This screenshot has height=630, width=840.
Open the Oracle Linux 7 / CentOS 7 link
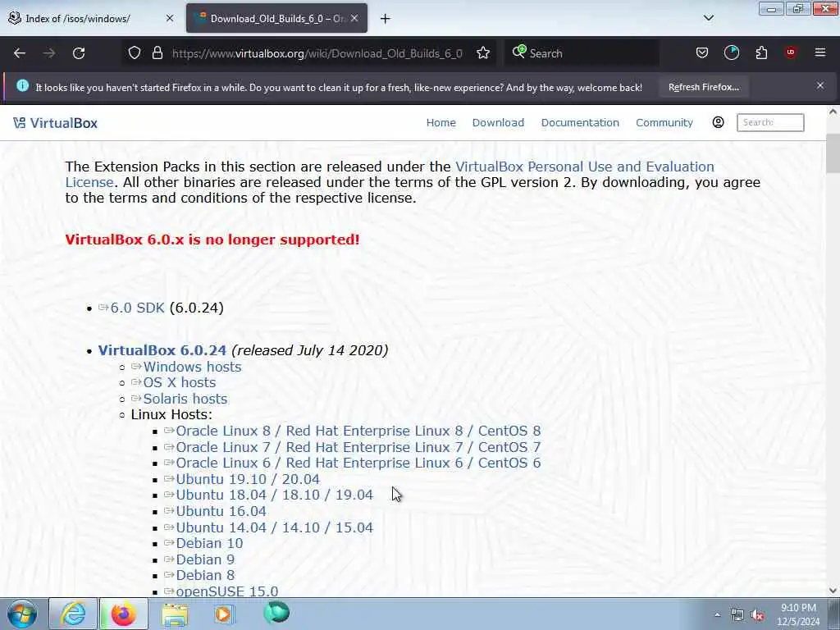tap(358, 447)
